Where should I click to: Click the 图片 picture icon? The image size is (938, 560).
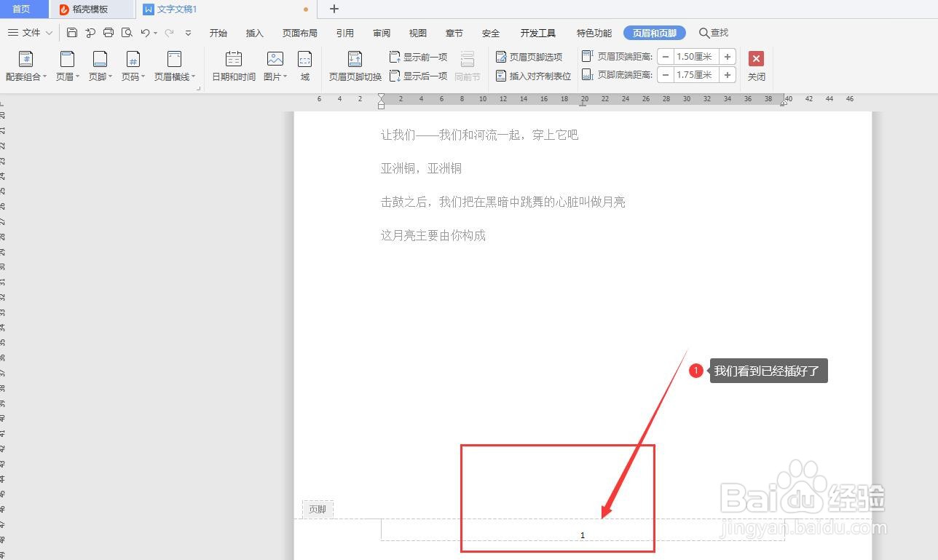[x=275, y=59]
